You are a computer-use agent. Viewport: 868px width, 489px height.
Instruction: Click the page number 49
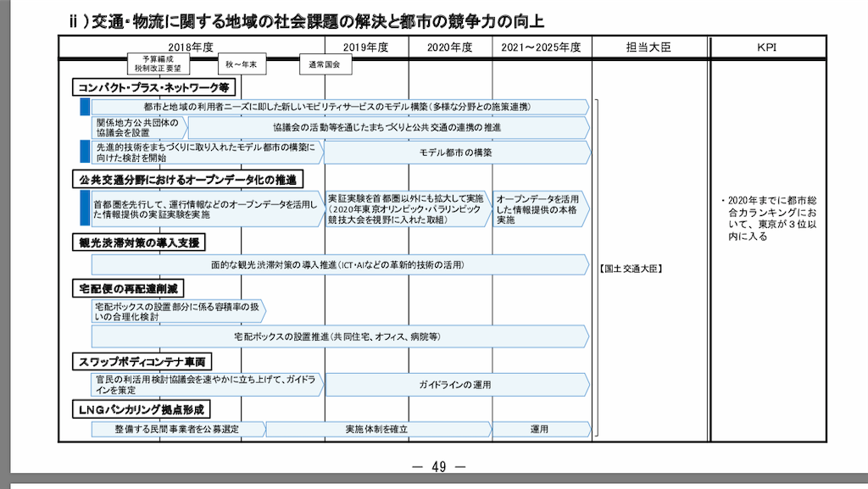pos(439,467)
